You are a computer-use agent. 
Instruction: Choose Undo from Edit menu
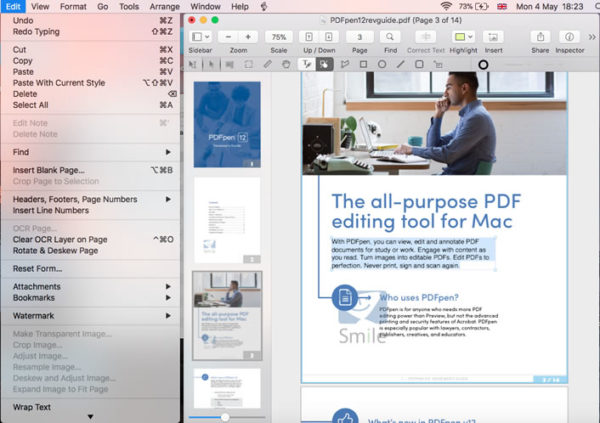pos(90,20)
